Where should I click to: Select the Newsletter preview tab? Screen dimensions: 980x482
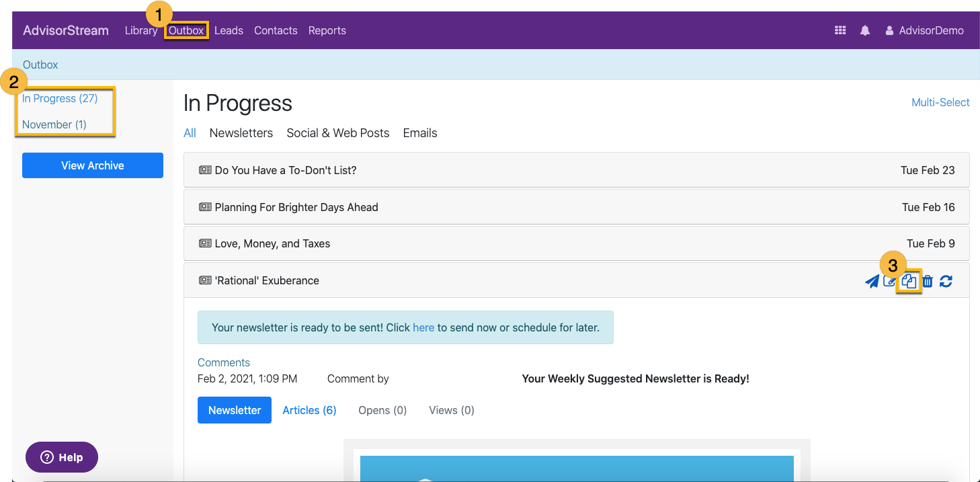tap(235, 410)
